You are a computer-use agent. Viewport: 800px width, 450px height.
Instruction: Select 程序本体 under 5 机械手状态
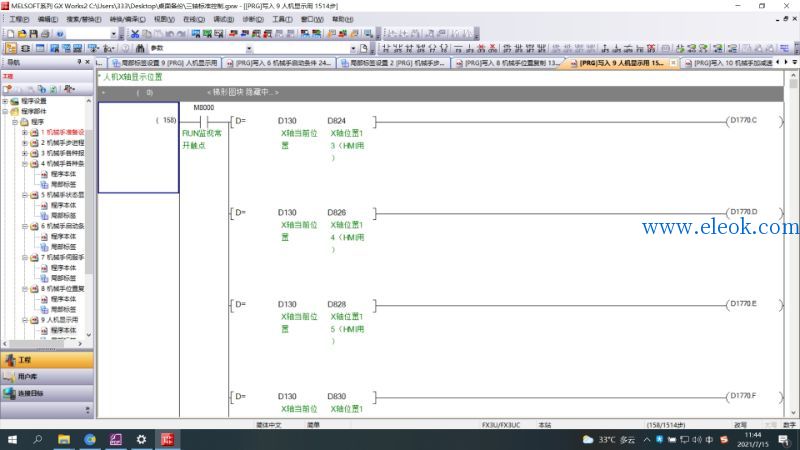click(x=63, y=205)
